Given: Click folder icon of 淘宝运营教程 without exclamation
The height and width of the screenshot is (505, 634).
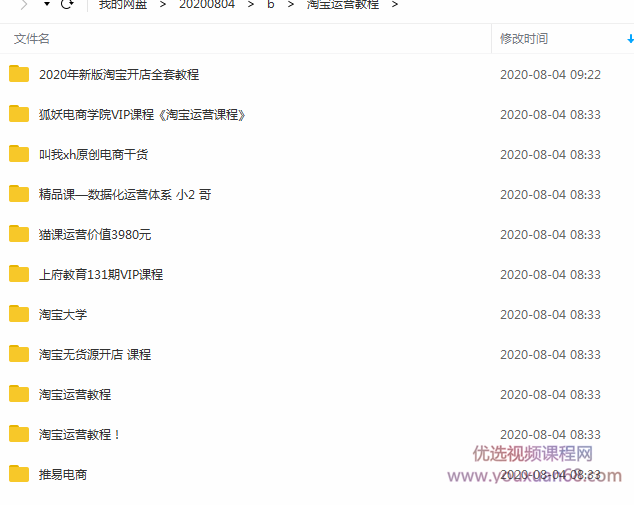Looking at the screenshot, I should click(x=19, y=394).
